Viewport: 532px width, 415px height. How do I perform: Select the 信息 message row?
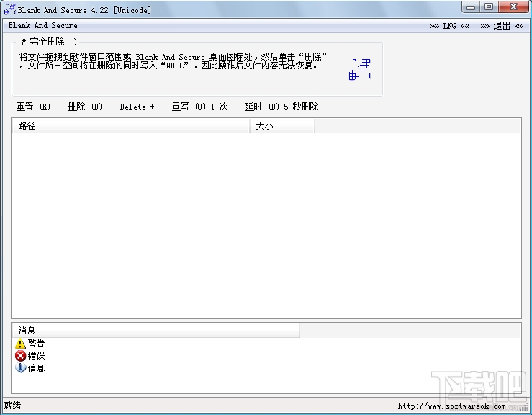tap(30, 367)
